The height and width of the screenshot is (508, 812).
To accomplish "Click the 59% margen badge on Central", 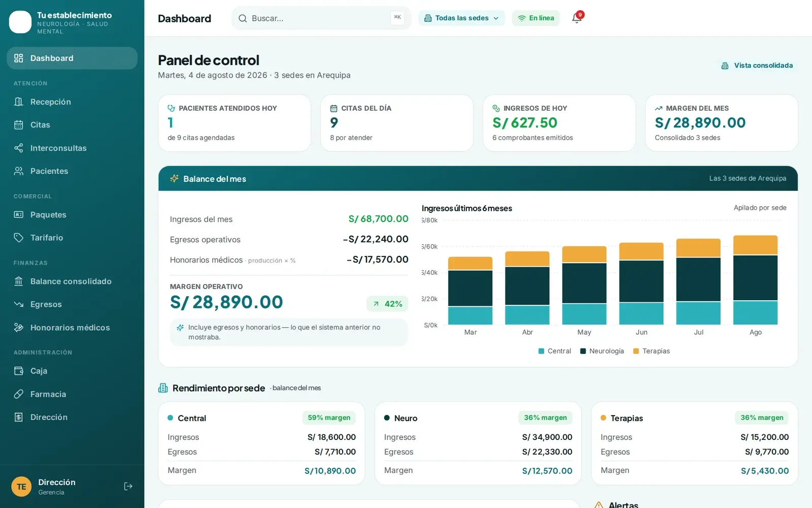I will pyautogui.click(x=329, y=418).
